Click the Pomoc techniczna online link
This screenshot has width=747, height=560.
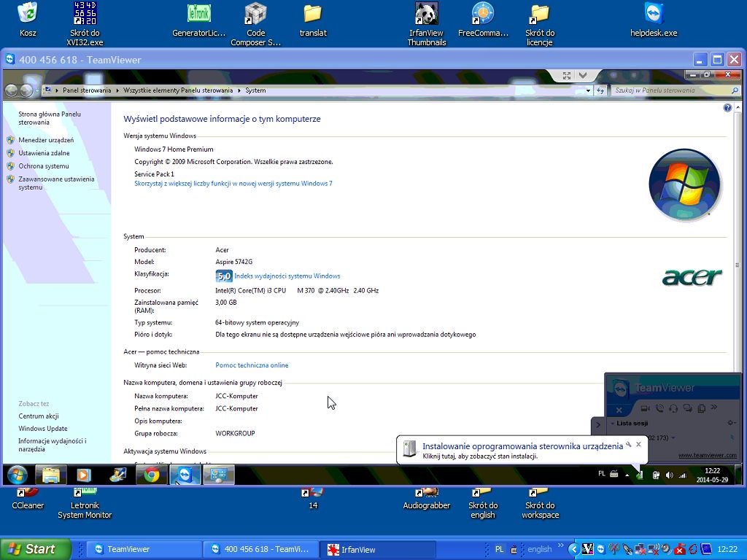click(x=252, y=365)
